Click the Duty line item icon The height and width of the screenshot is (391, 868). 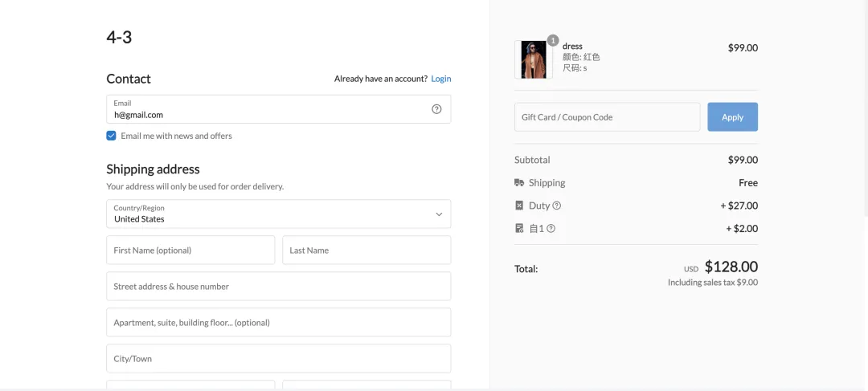pos(519,206)
